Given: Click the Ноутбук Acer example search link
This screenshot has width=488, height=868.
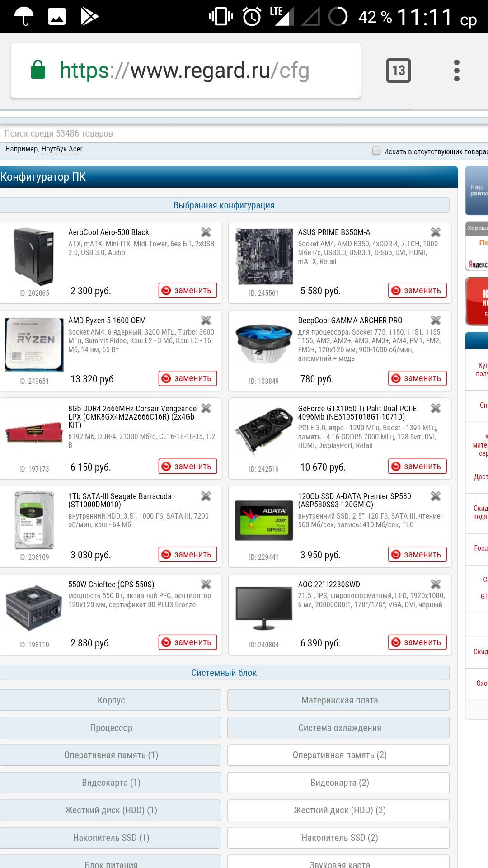Looking at the screenshot, I should [x=62, y=149].
